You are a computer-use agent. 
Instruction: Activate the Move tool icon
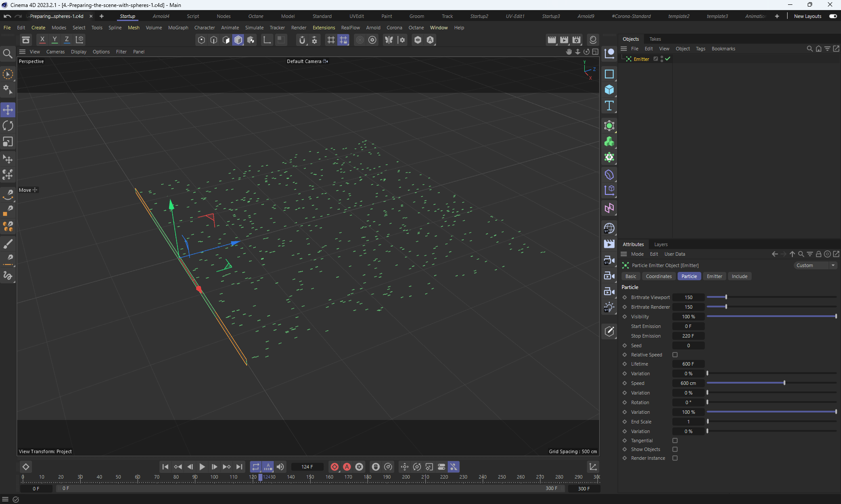point(8,110)
